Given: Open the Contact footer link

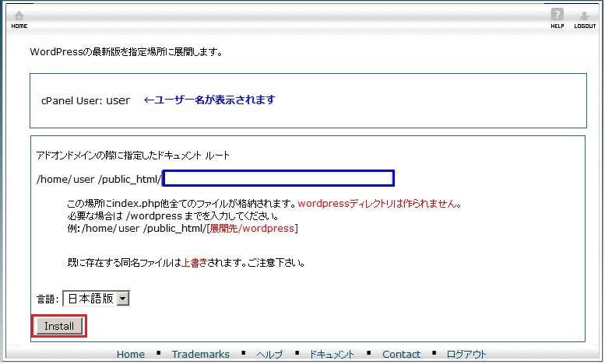Looking at the screenshot, I should 401,354.
